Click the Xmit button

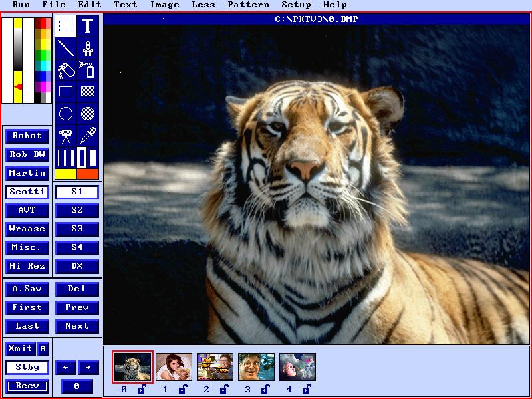pyautogui.click(x=21, y=349)
